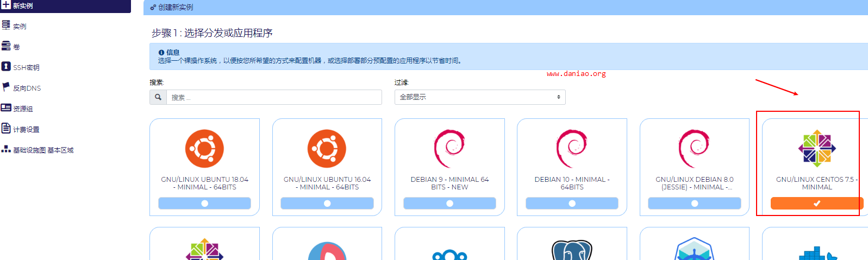868x260 pixels.
Task: Toggle the orange CentOS 7.5 checkmark bar
Action: pyautogui.click(x=817, y=203)
